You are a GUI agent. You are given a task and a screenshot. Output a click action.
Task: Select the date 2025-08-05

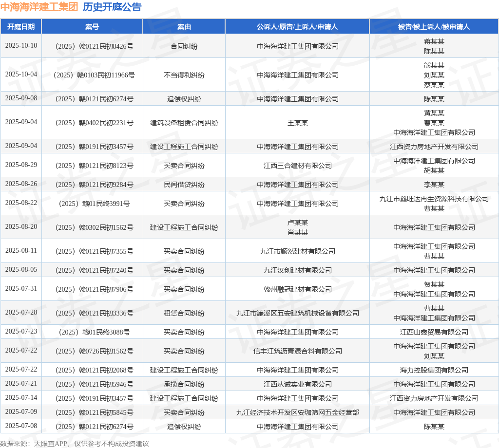click(21, 270)
